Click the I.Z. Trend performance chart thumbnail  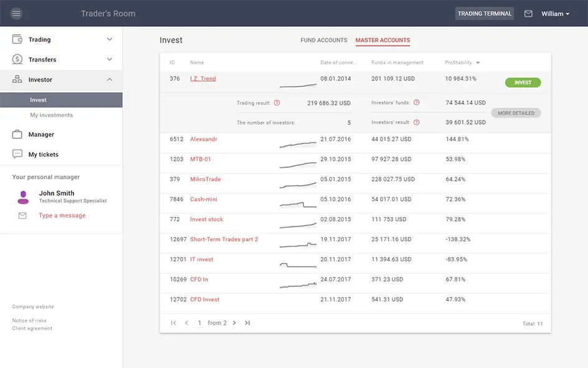[x=298, y=84]
